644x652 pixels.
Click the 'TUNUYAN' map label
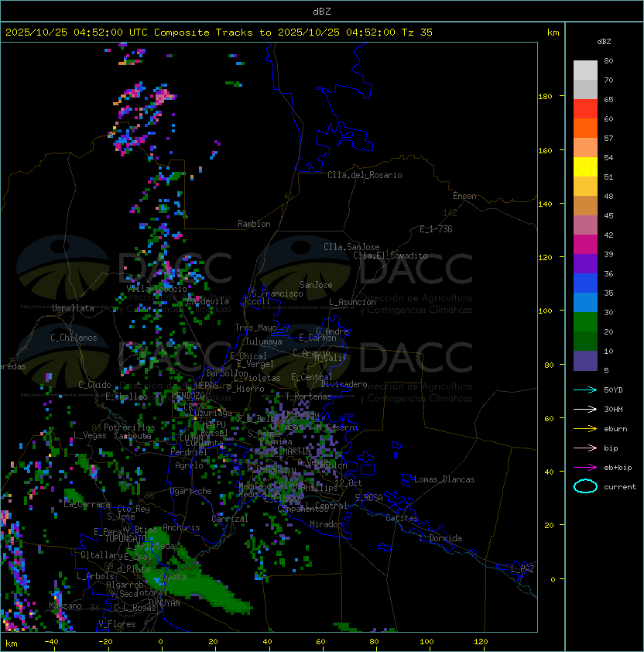click(x=164, y=603)
